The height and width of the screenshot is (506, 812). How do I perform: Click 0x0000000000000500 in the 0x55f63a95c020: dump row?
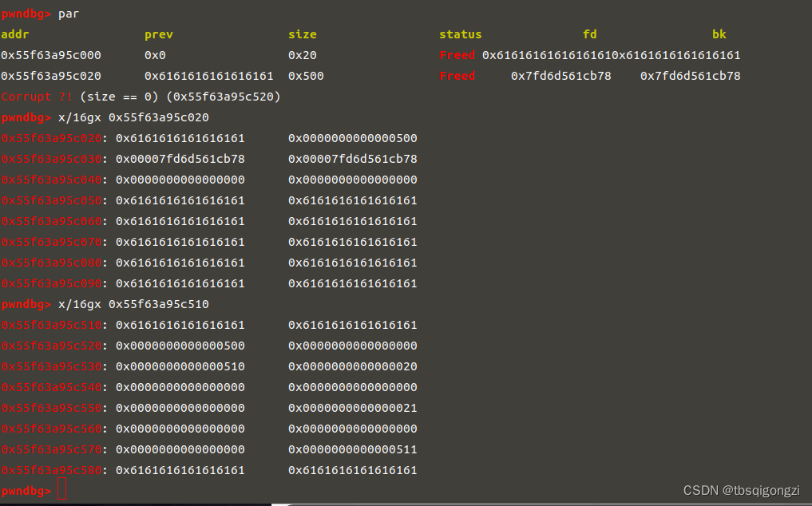pos(353,138)
